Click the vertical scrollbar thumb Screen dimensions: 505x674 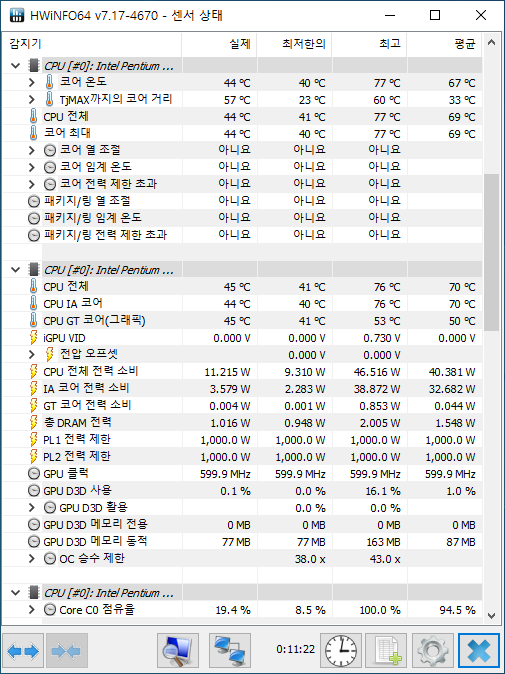coord(492,252)
